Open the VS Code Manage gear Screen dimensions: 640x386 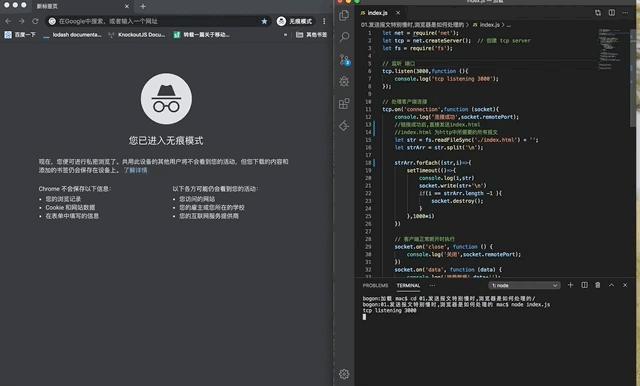(x=344, y=374)
